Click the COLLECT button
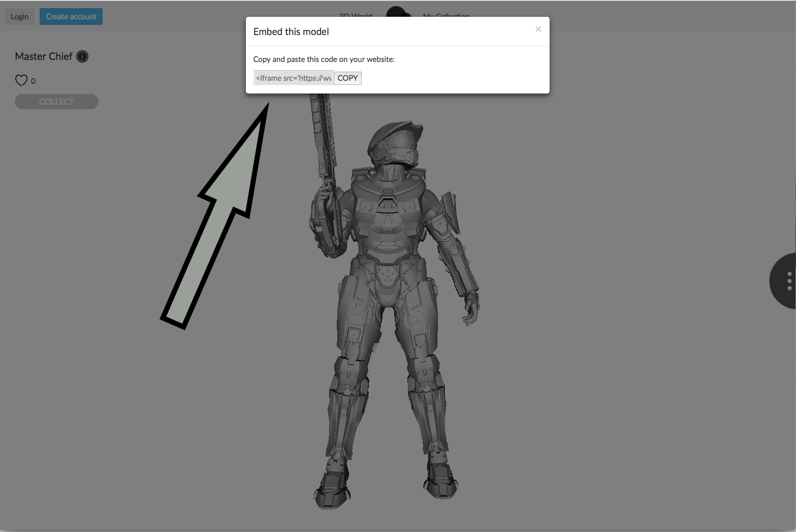 click(56, 102)
